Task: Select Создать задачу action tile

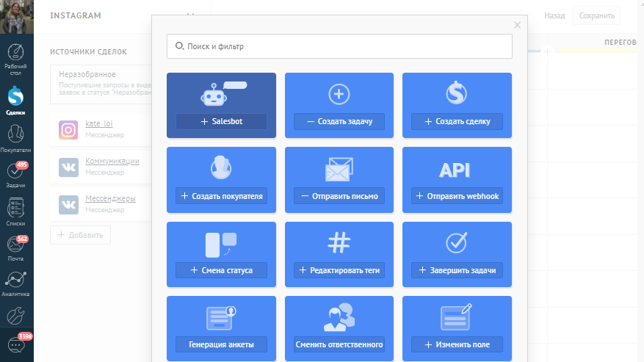Action: pyautogui.click(x=339, y=122)
